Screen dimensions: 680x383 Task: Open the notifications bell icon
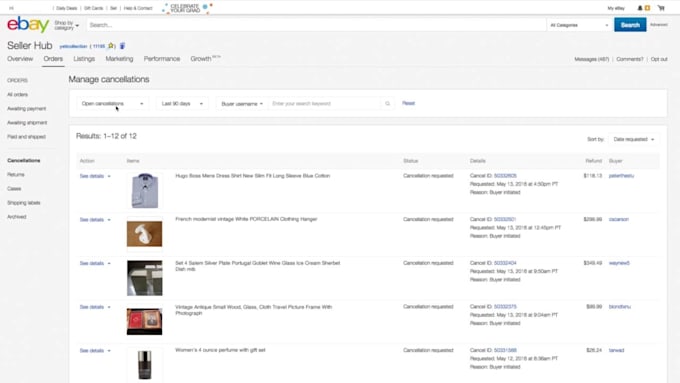pyautogui.click(x=639, y=8)
